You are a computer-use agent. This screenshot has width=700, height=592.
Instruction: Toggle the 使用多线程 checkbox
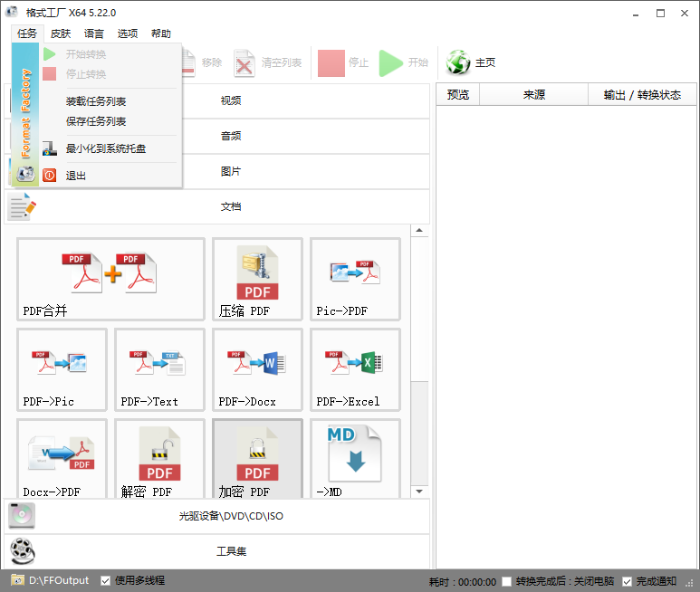(105, 580)
